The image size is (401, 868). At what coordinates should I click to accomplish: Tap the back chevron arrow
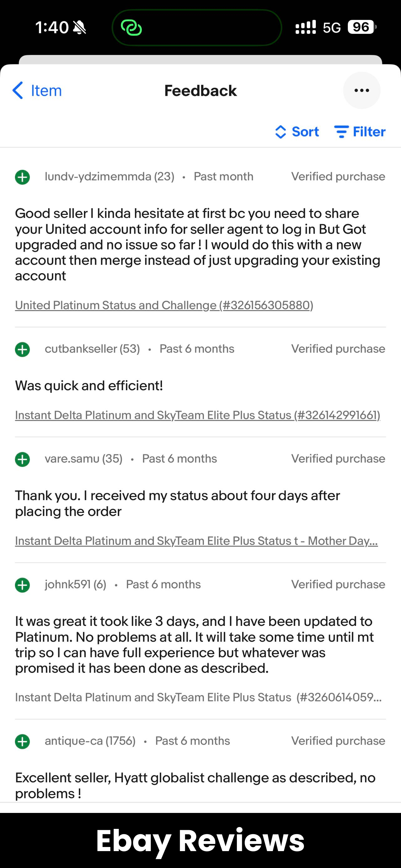pyautogui.click(x=18, y=90)
